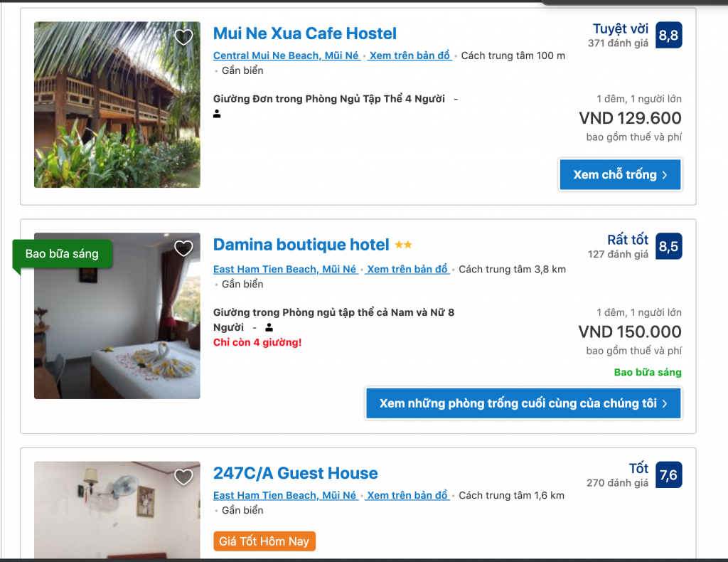728x562 pixels.
Task: Click Central Mui Ne Beach, Mũi Né location link
Action: 286,55
